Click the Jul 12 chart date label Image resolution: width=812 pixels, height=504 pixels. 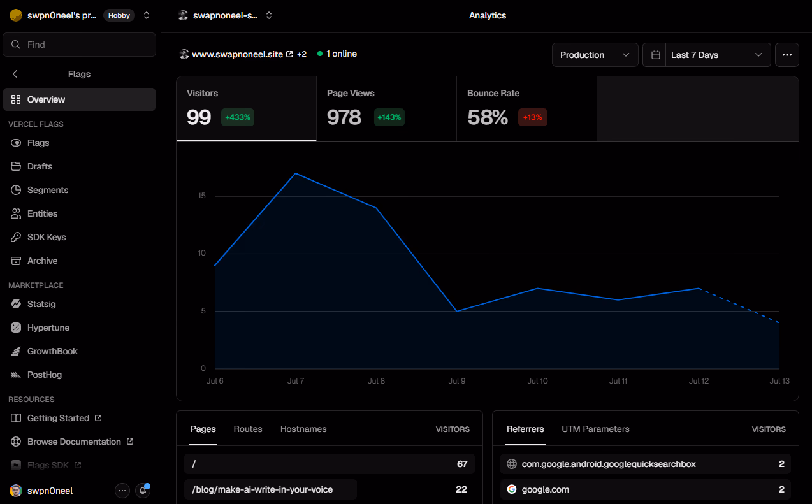tap(699, 381)
